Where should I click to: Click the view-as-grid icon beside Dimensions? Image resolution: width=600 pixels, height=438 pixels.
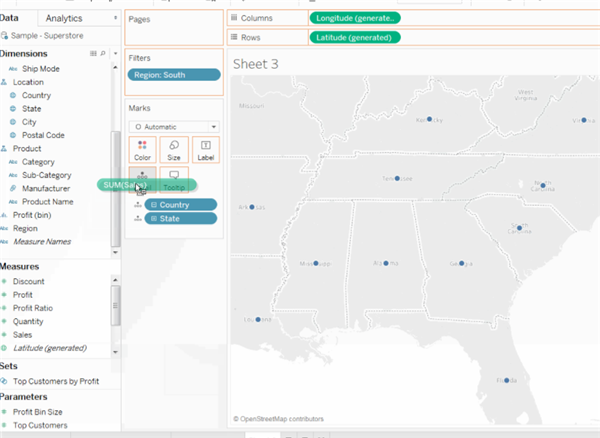click(x=92, y=52)
